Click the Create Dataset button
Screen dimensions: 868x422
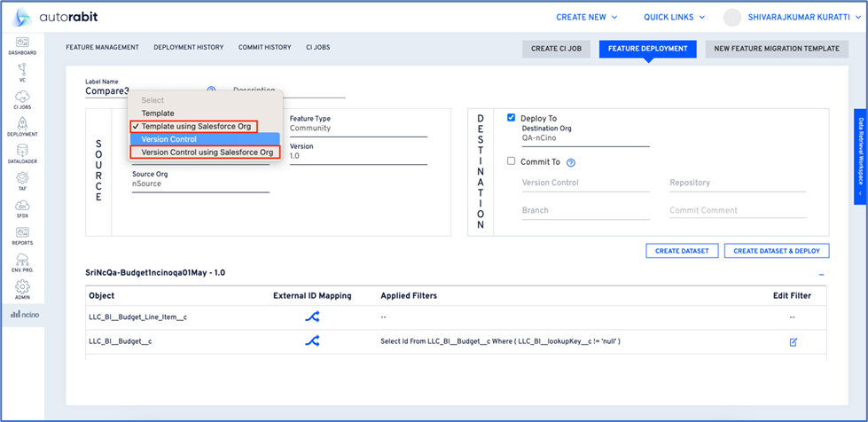pyautogui.click(x=681, y=251)
